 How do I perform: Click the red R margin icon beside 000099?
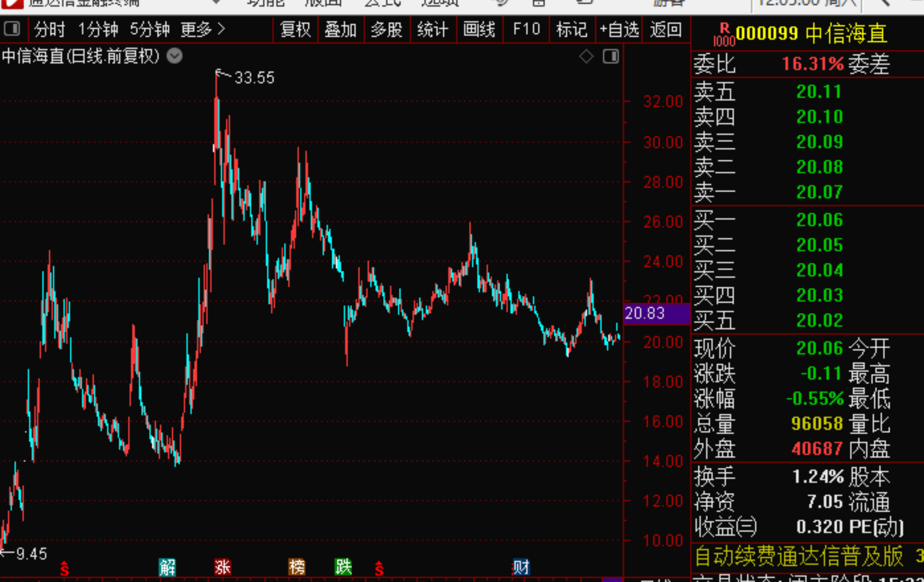[x=724, y=34]
